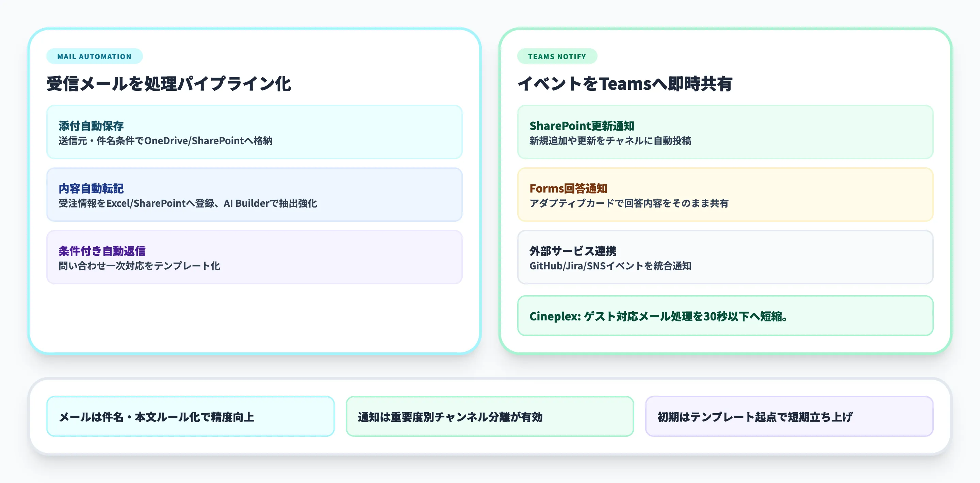Click the 通知は重要度別チャンネル分離 tip box
Screen dimensions: 980x483
(489, 416)
